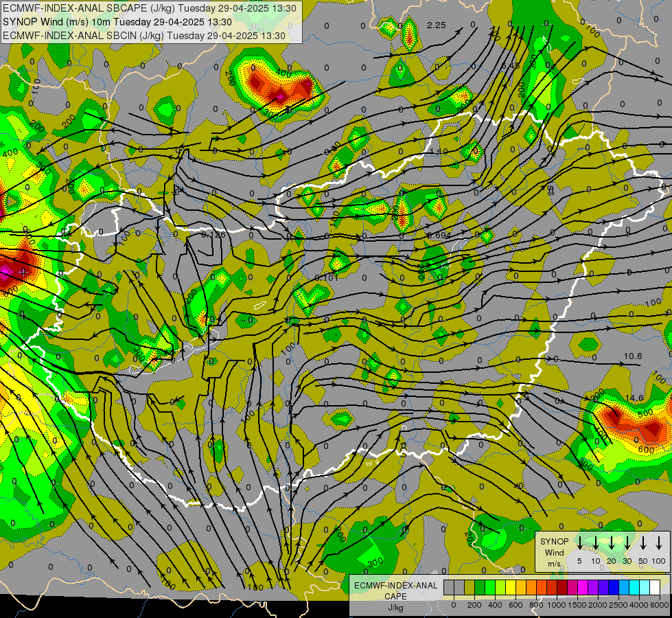
Task: Click the 2000 tick label on CAPE scale
Action: pos(598,605)
